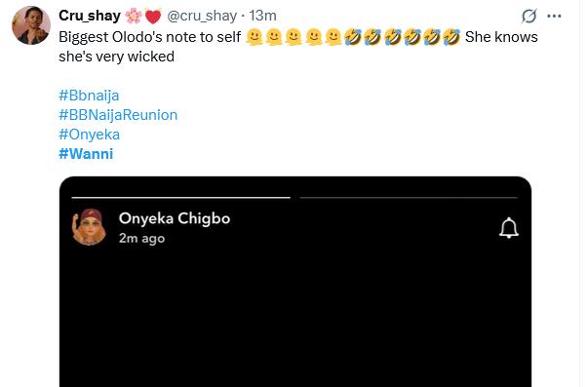Click the Cru_shay display name
Viewport: 588px width, 387px height.
click(x=90, y=16)
